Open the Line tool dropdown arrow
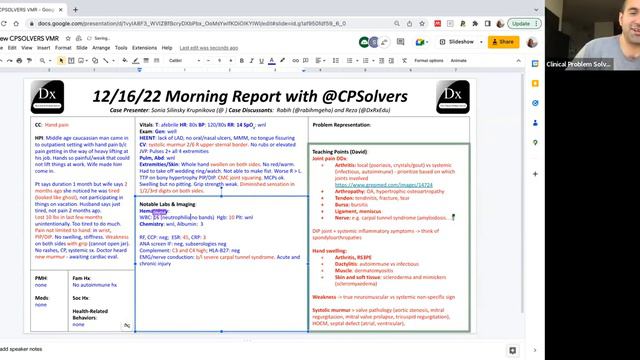This screenshot has height=360, width=640. tap(112, 61)
